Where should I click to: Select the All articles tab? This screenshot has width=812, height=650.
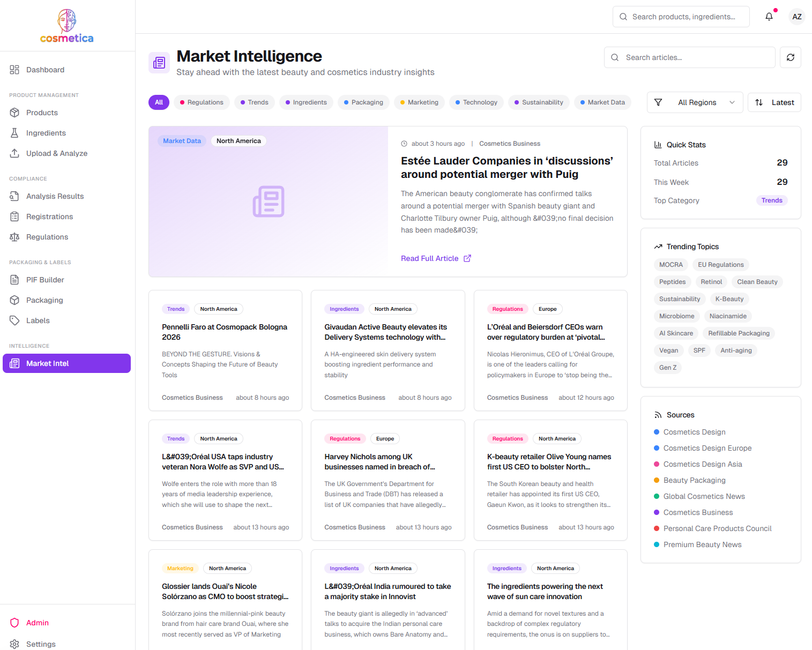(159, 102)
